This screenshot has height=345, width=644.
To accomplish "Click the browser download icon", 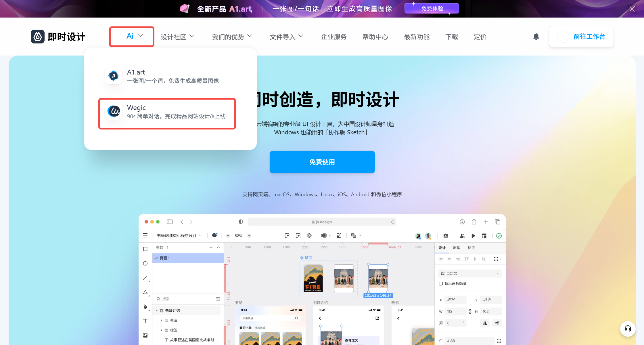I will [462, 222].
